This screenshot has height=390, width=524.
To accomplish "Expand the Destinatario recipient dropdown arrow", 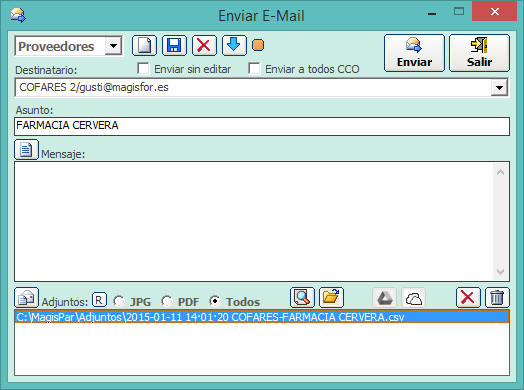I will click(x=499, y=88).
